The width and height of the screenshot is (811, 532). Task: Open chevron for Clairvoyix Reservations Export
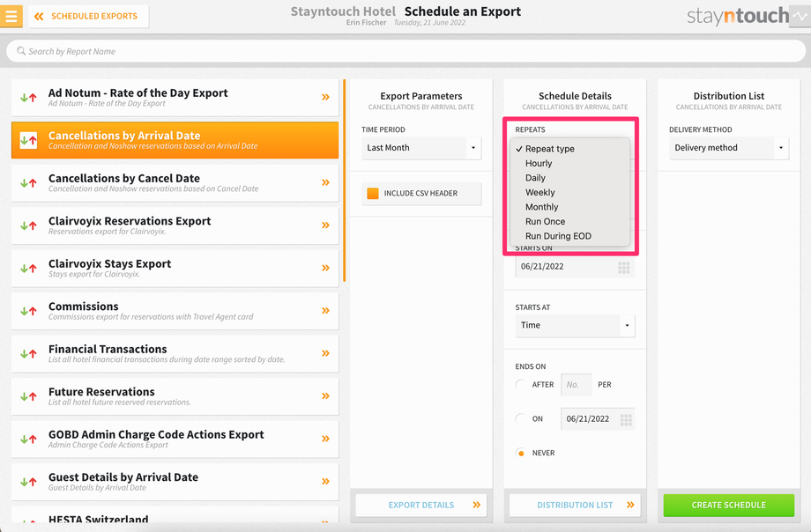325,225
